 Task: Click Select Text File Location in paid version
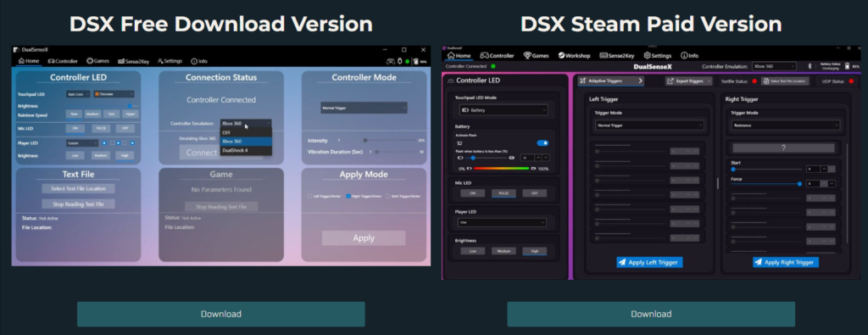click(785, 81)
